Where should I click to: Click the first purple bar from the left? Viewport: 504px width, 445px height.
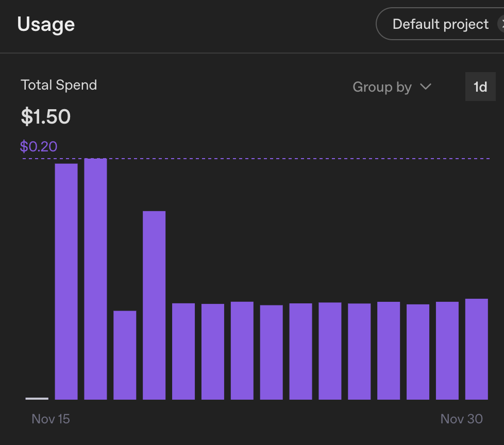click(66, 281)
